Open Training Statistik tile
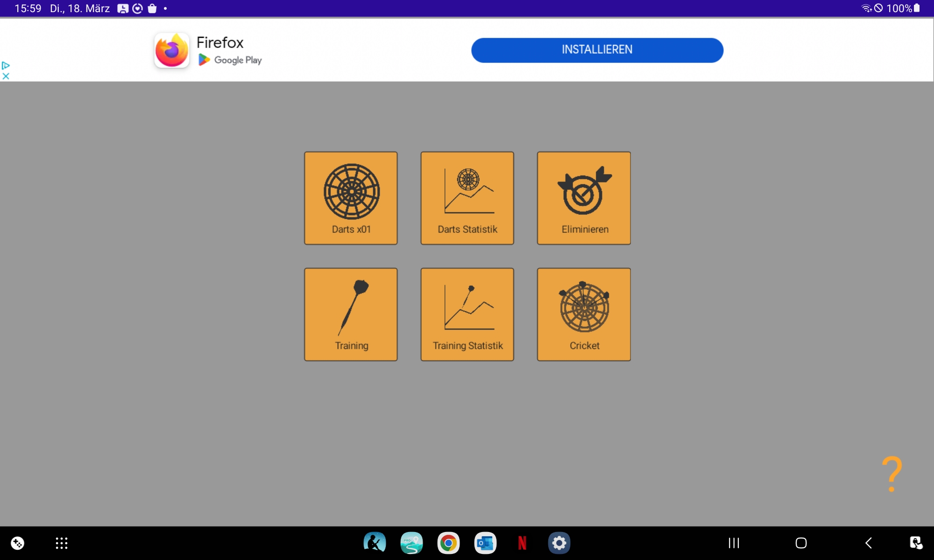934x560 pixels. pyautogui.click(x=467, y=314)
